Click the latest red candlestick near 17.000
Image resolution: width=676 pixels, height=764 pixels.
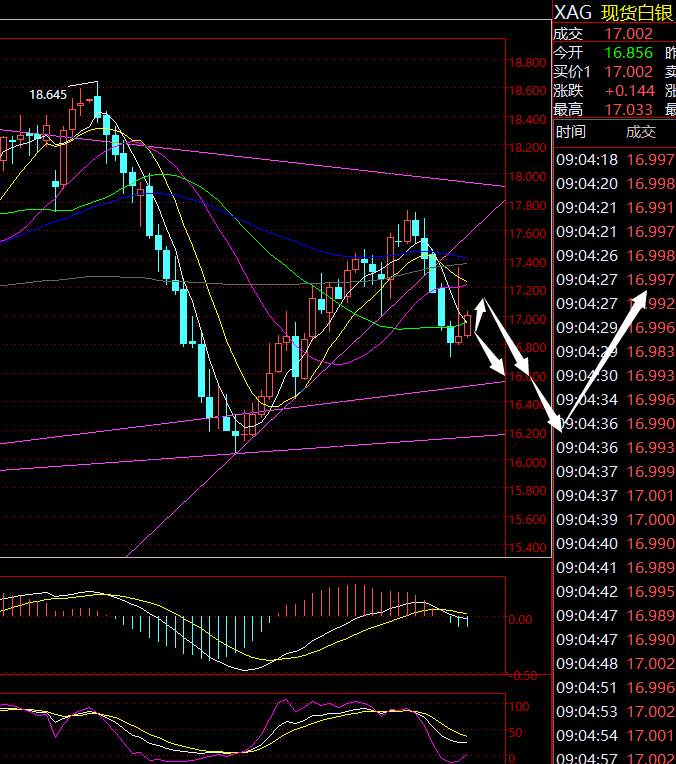467,325
